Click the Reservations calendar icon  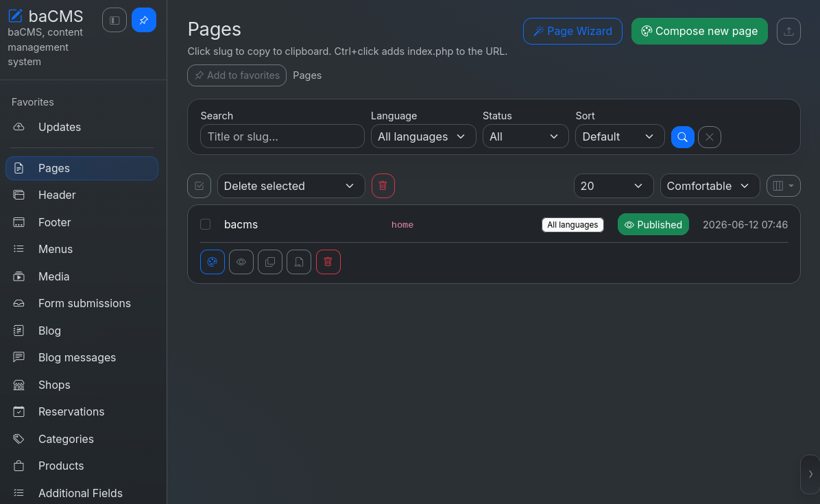(19, 412)
